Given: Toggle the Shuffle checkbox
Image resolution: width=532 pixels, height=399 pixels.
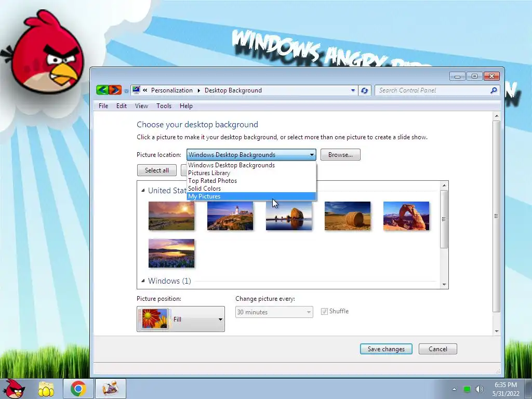Looking at the screenshot, I should pyautogui.click(x=324, y=312).
